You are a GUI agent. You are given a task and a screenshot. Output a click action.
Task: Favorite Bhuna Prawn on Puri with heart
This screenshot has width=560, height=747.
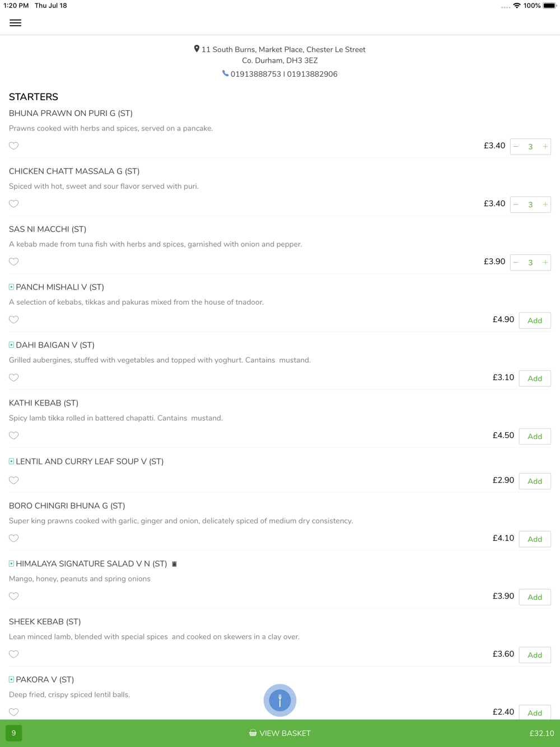[x=14, y=146]
